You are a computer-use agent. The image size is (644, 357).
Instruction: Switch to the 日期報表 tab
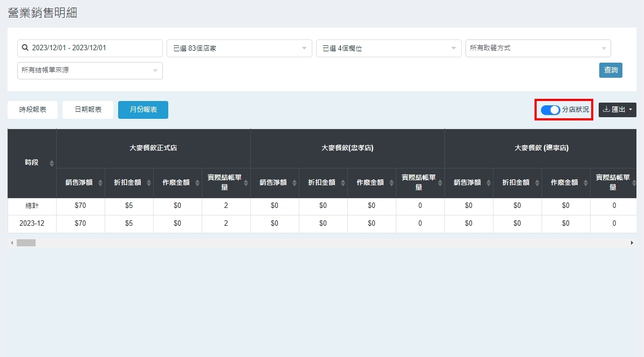coord(88,110)
